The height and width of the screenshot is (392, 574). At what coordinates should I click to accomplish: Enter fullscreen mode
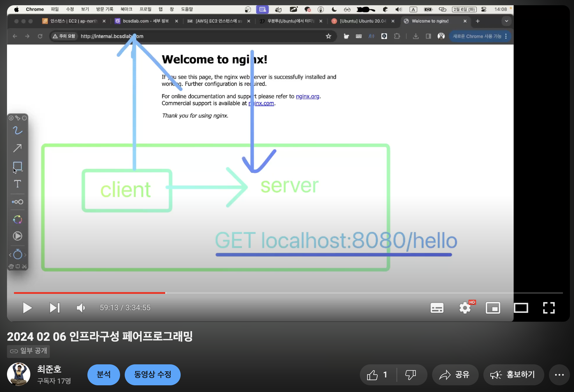point(549,308)
